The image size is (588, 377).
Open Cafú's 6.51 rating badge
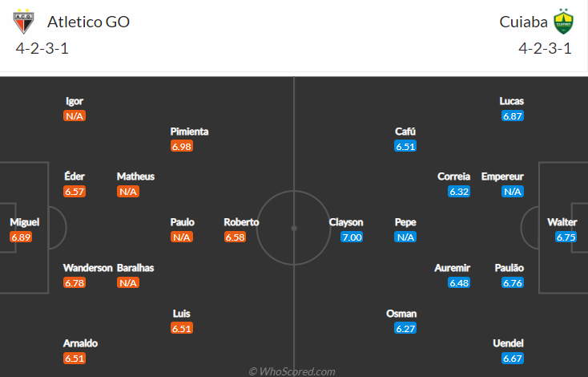tap(405, 147)
